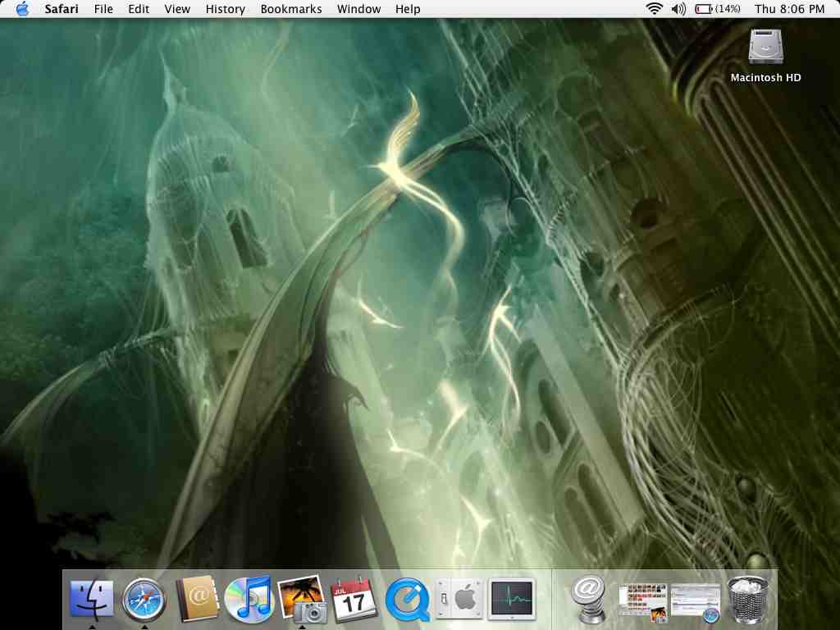Open the Apple menu
This screenshot has height=630, width=840.
point(22,9)
